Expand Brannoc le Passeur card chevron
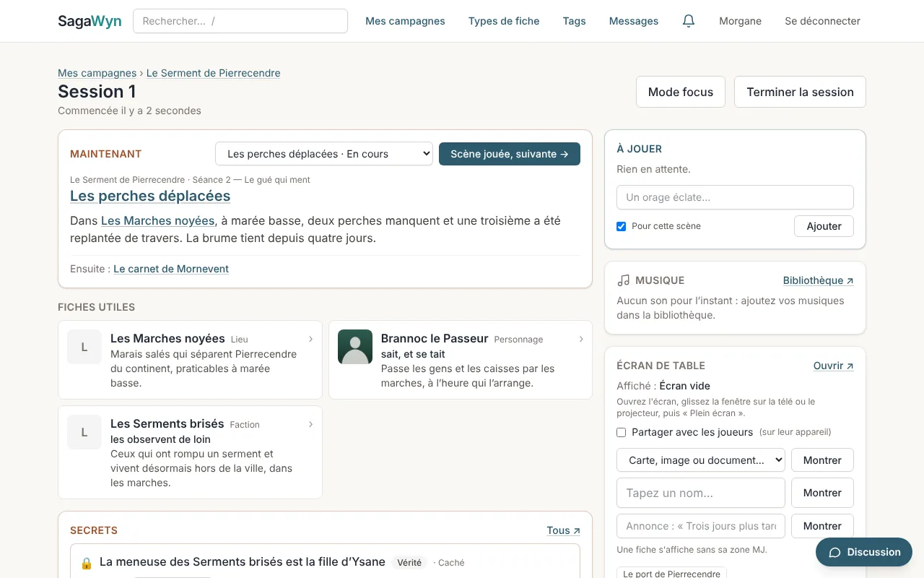 [581, 339]
